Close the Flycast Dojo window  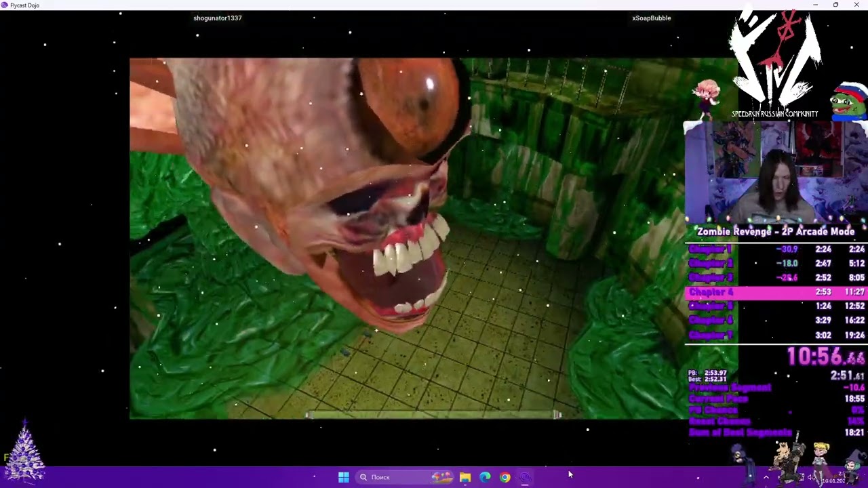click(x=856, y=5)
